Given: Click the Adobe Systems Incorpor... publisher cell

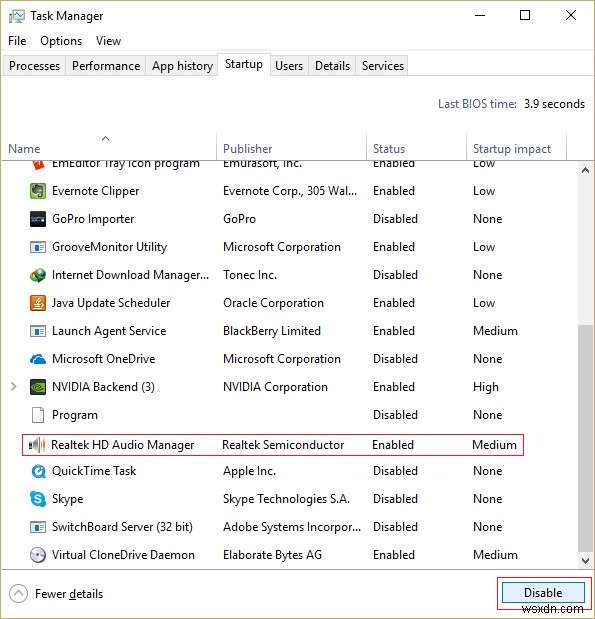Looking at the screenshot, I should (x=292, y=527).
